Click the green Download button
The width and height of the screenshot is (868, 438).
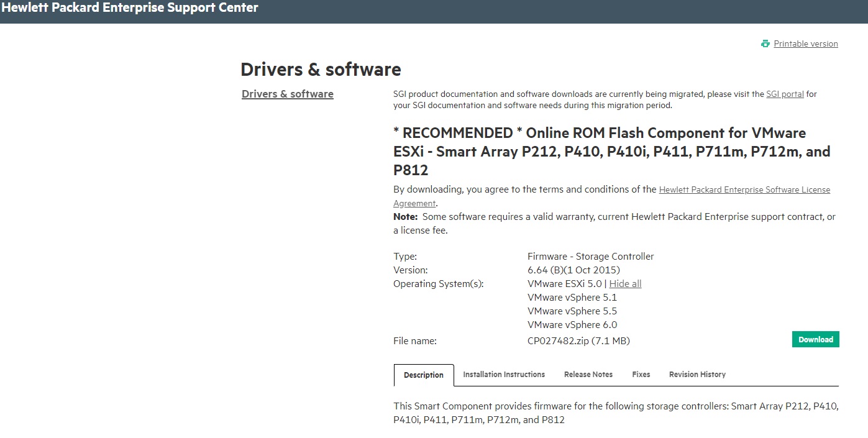816,339
